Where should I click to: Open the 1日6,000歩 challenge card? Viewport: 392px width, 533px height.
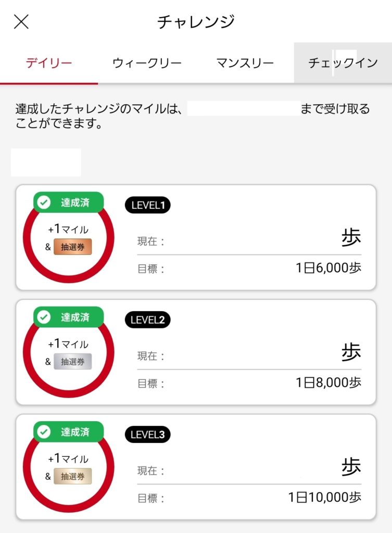click(x=196, y=237)
